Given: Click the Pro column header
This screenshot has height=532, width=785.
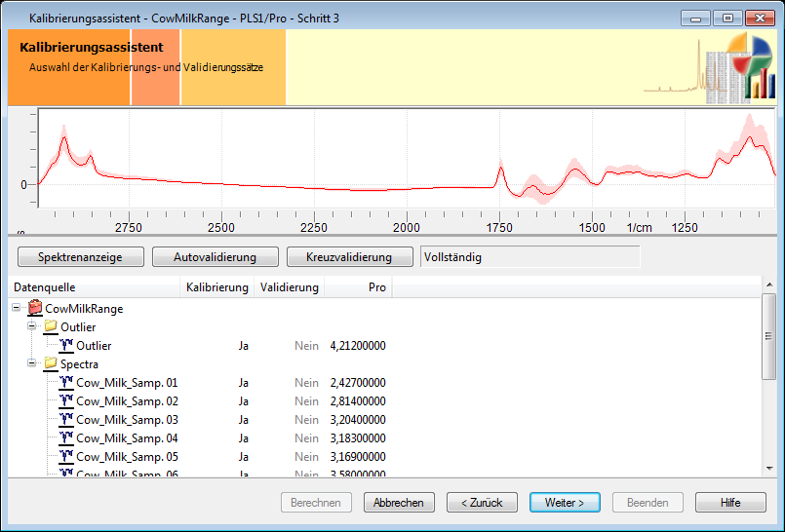Looking at the screenshot, I should point(357,287).
